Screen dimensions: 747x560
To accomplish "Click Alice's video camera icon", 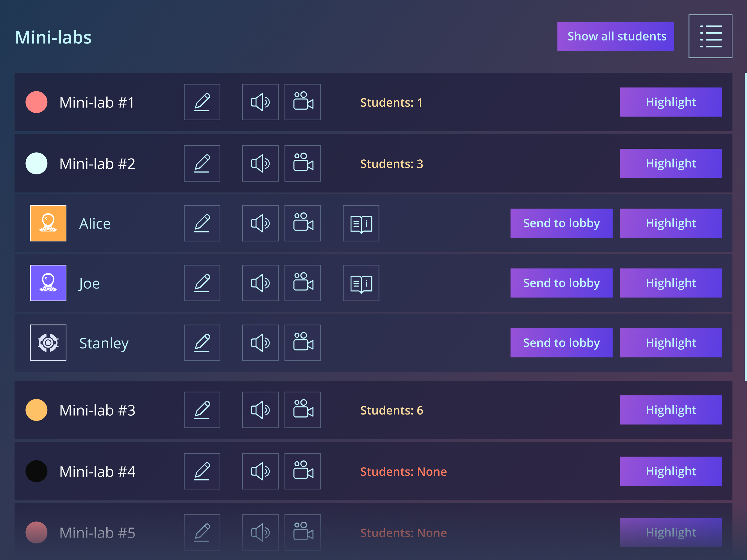I will pos(303,223).
